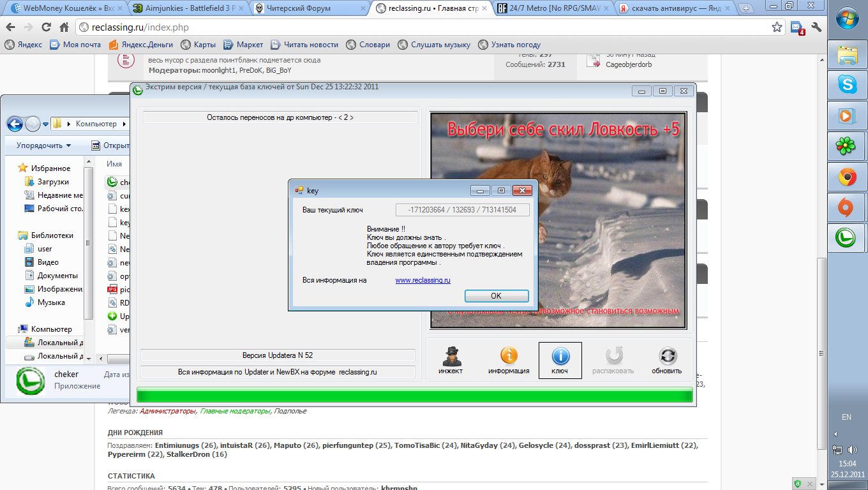
Task: Open a new Chrome tab
Action: point(746,9)
